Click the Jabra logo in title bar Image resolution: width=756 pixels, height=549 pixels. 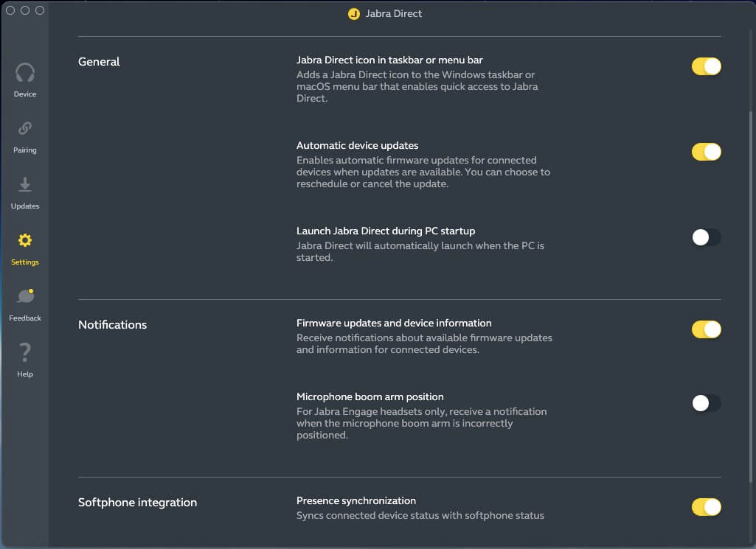coord(354,13)
